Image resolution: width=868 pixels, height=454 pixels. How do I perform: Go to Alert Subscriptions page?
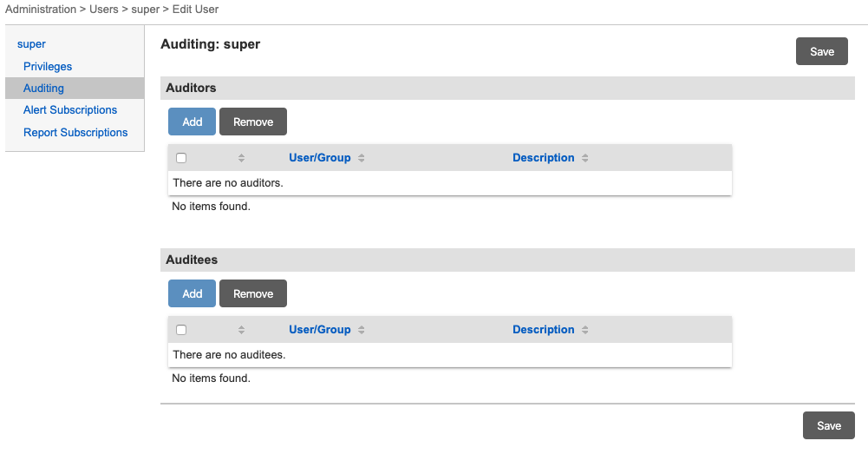click(x=70, y=110)
